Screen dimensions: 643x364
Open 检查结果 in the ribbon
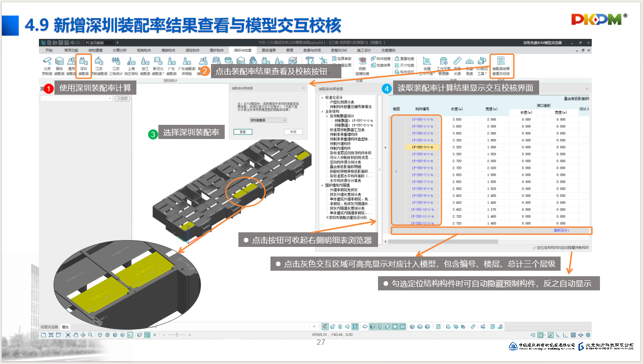click(381, 65)
